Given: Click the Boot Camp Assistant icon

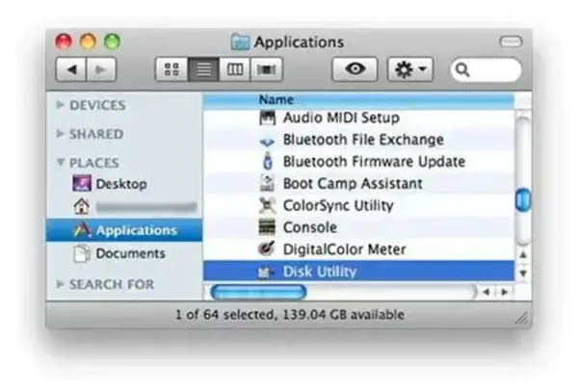Looking at the screenshot, I should (x=267, y=183).
